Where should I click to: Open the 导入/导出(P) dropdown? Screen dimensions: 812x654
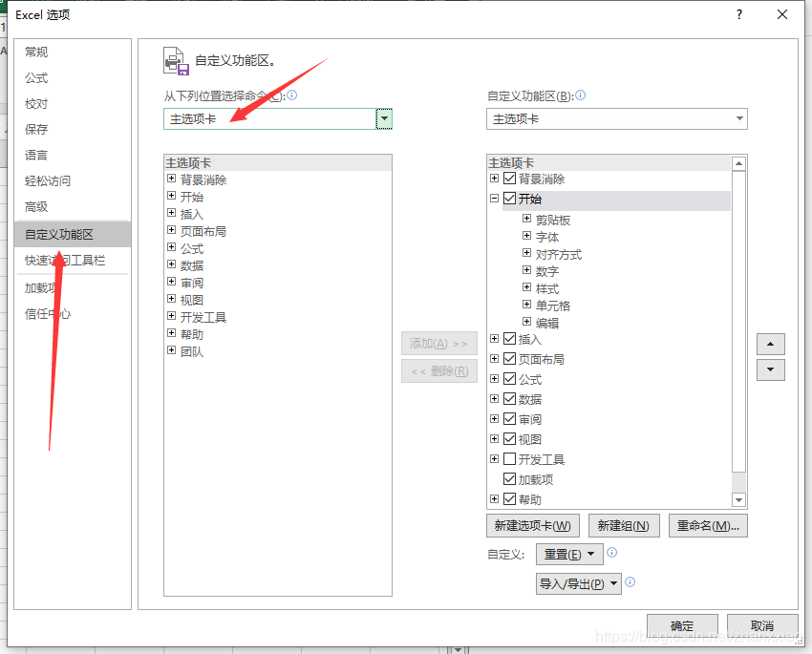[x=579, y=584]
